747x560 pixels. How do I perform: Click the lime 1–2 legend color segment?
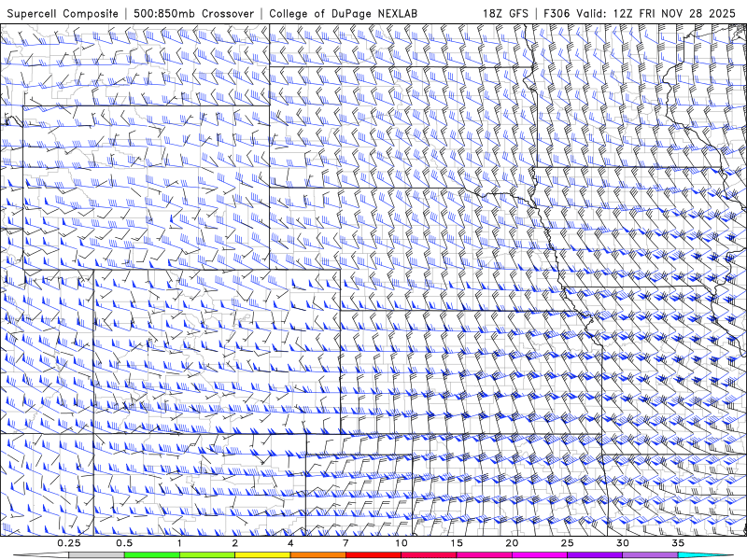tap(207, 555)
